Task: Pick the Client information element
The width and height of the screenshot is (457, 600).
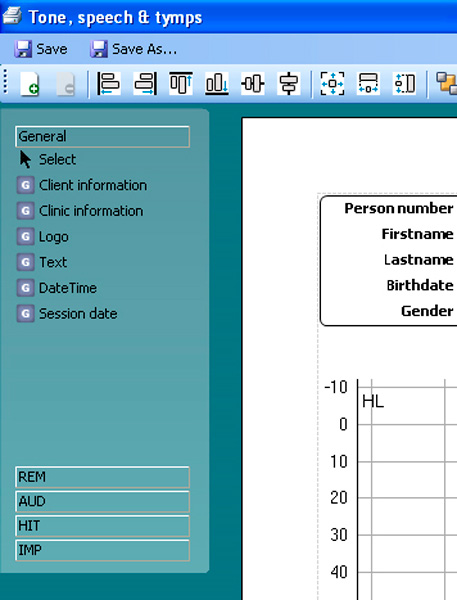Action: pyautogui.click(x=82, y=185)
